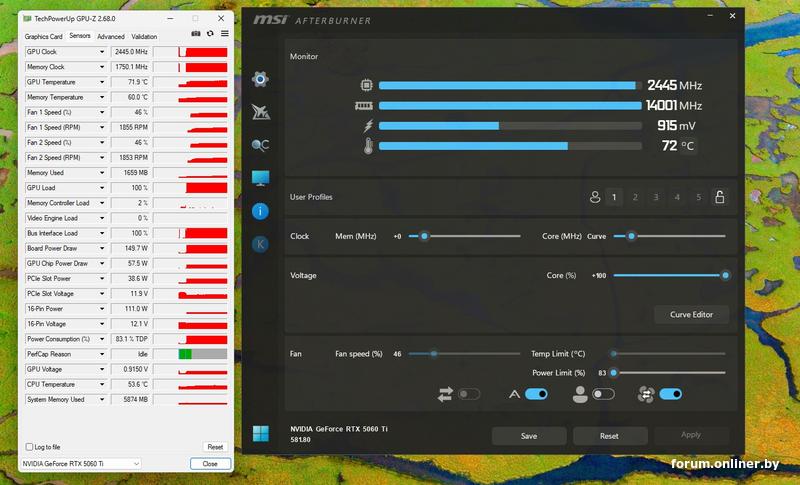Click the PerfCap Reason green indicator bar
Image resolution: width=800 pixels, height=485 pixels.
(x=185, y=354)
